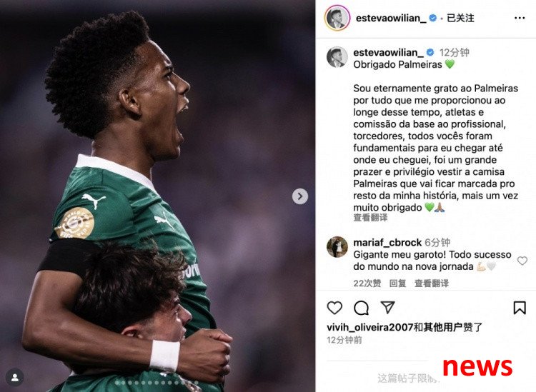Image resolution: width=536 pixels, height=392 pixels.
Task: Like the post with the heart icon
Action: 334,308
